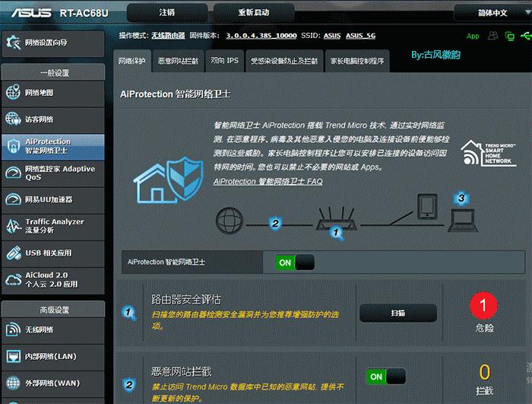Click the users status icon in header
Screen dimensions: 532x404
tap(492, 35)
